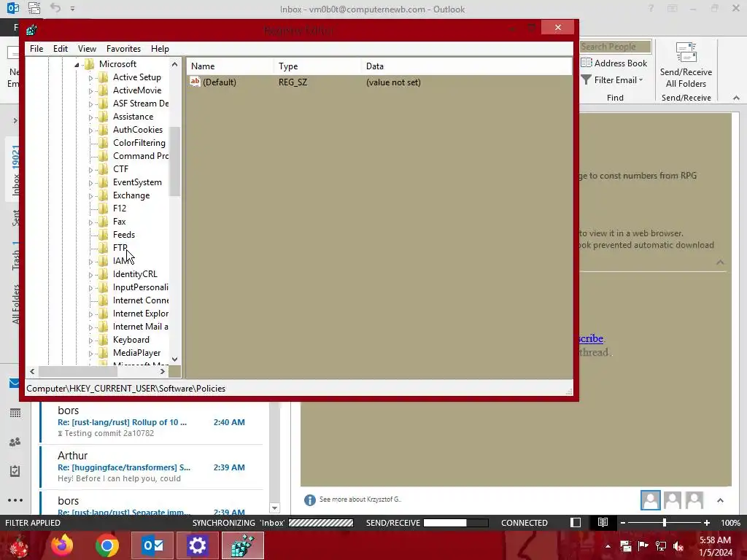Image resolution: width=747 pixels, height=560 pixels.
Task: Select the Internet Connection key folder icon
Action: (103, 300)
